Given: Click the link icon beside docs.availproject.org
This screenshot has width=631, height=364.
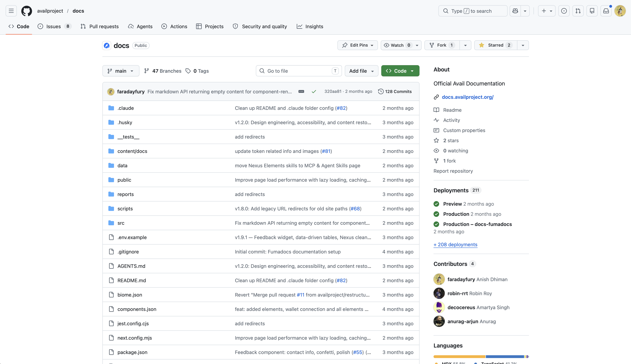Looking at the screenshot, I should (436, 97).
